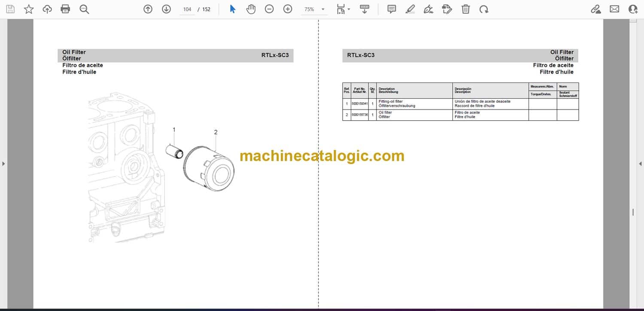The image size is (644, 311).
Task: Select the highlighter tool
Action: pyautogui.click(x=410, y=9)
